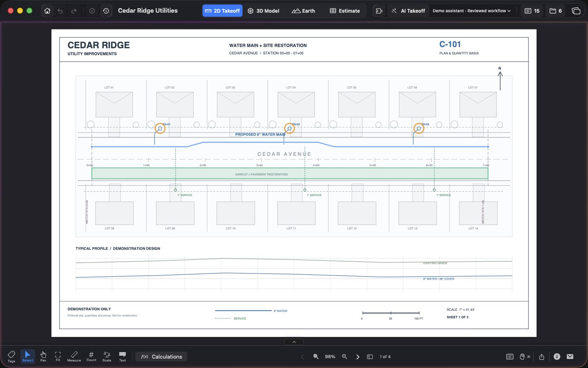Click the '1 of 4' page indicator
Screen dimensions: 588x368
(x=385, y=357)
